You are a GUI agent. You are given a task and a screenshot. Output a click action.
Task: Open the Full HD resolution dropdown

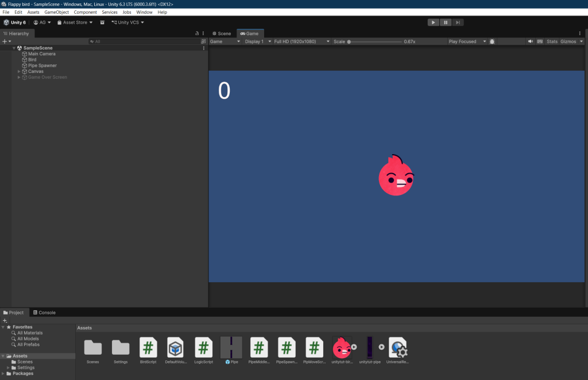click(301, 41)
